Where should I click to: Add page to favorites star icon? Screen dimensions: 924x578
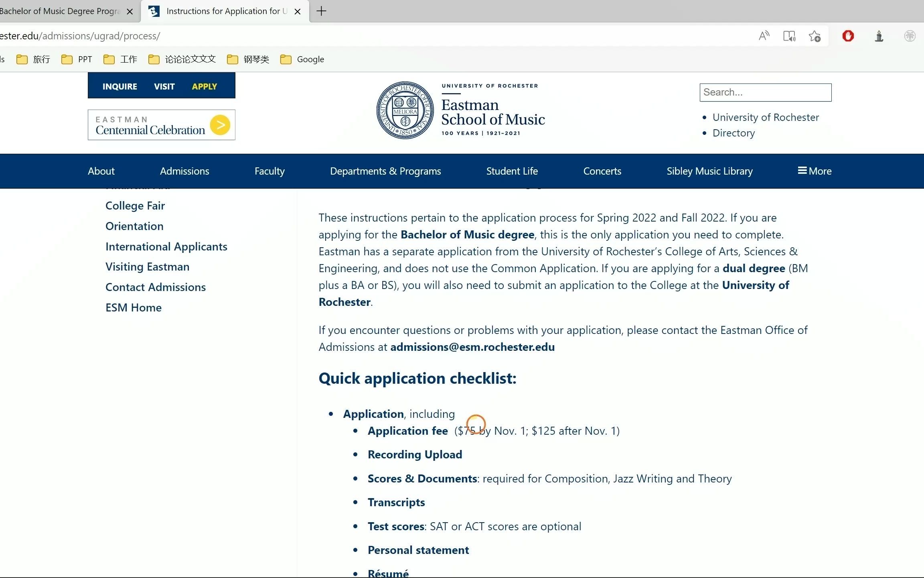click(815, 36)
